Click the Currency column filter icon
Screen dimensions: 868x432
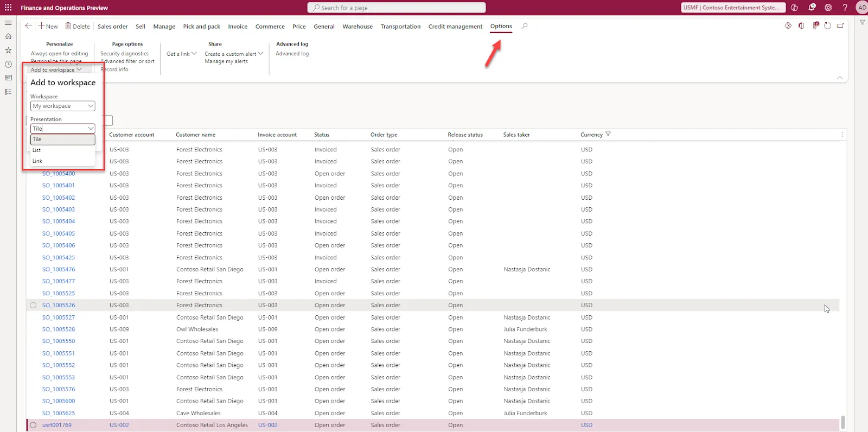608,134
